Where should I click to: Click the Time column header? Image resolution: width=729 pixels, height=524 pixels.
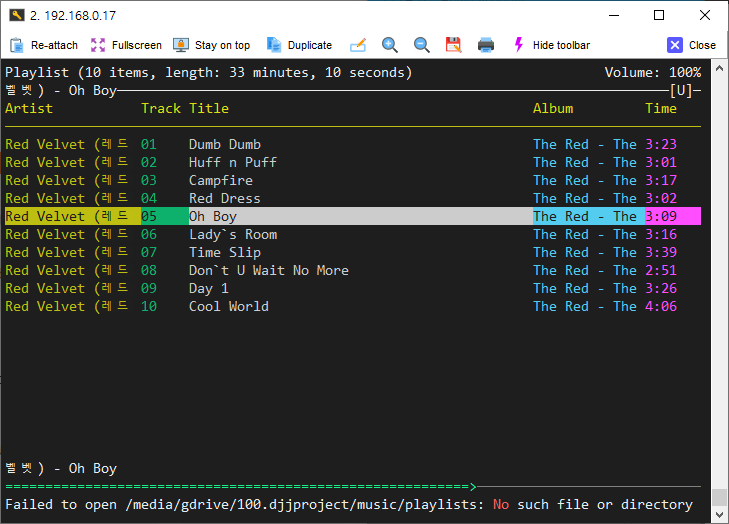pos(661,108)
